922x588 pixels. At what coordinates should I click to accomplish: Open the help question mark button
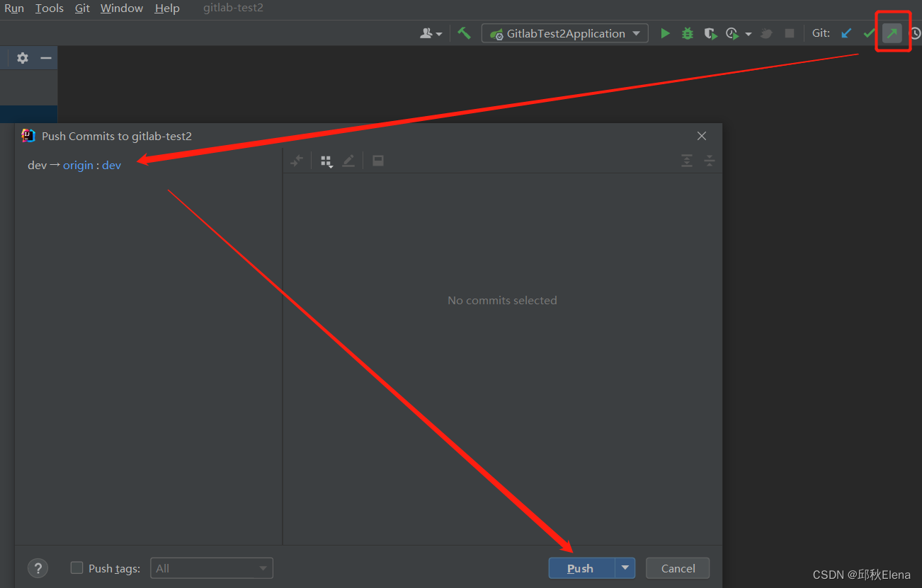(38, 568)
